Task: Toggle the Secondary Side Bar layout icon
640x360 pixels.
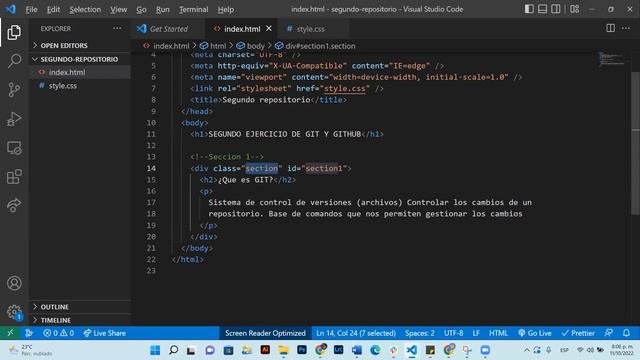Action: coord(556,9)
